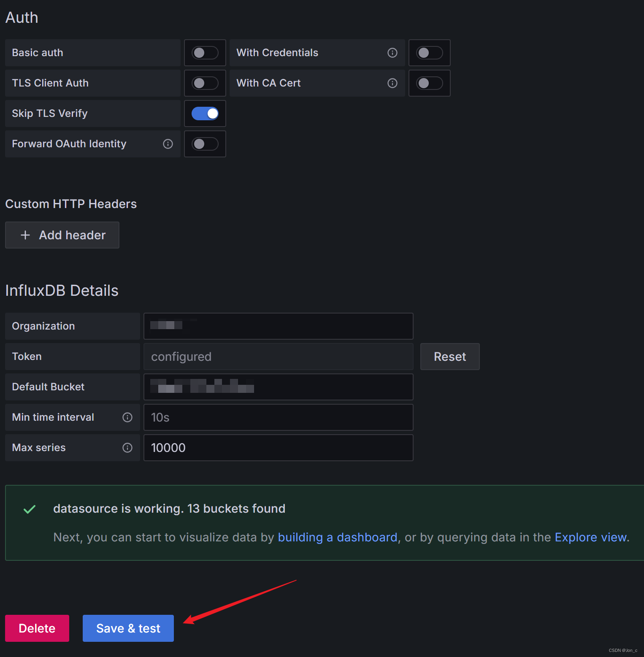
Task: Click the Min time interval field
Action: pyautogui.click(x=279, y=417)
